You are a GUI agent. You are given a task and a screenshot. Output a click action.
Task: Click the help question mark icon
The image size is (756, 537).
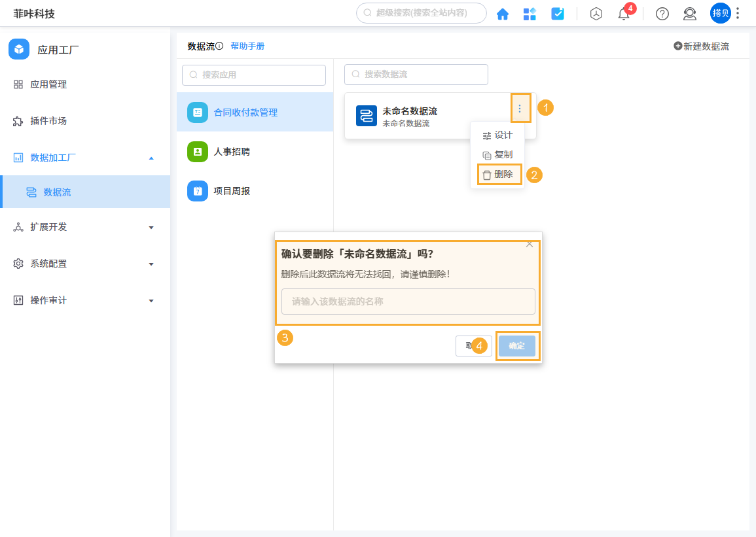point(662,13)
